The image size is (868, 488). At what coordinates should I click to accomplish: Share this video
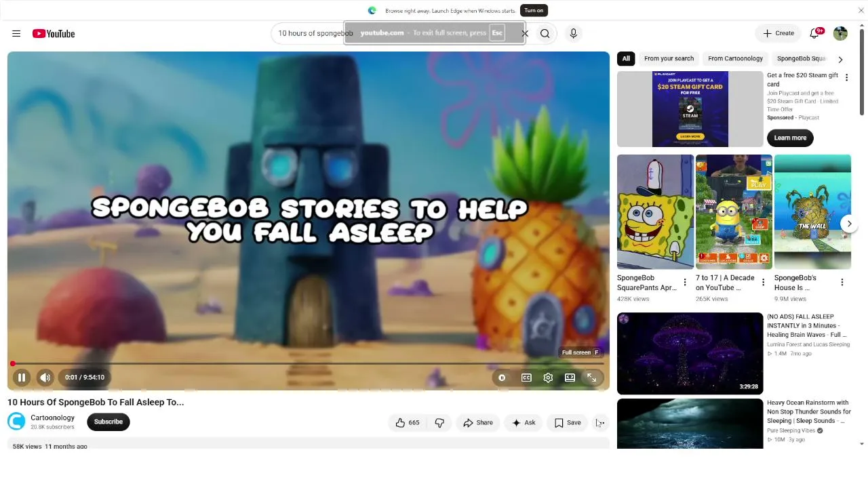[x=477, y=423]
